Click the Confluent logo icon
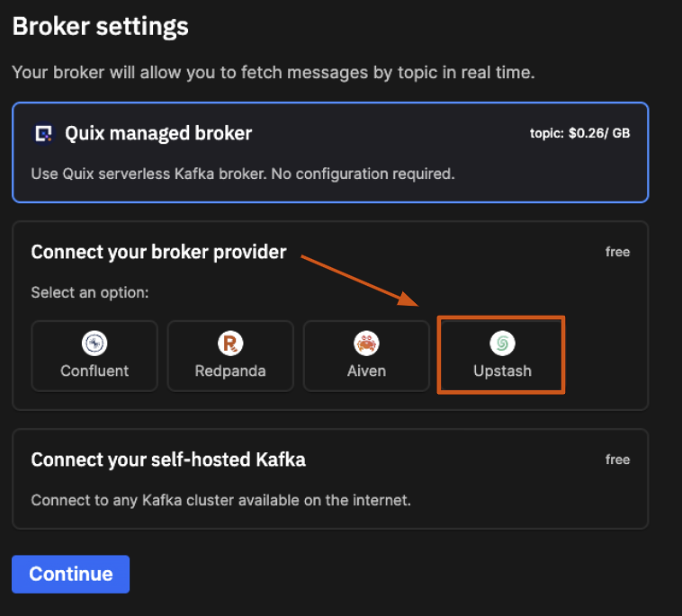 point(94,343)
